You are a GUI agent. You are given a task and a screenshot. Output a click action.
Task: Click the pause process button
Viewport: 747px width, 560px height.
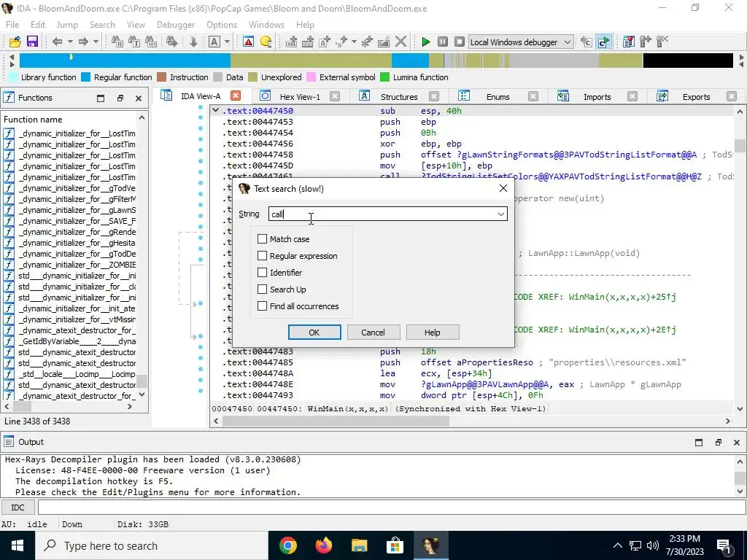(443, 42)
